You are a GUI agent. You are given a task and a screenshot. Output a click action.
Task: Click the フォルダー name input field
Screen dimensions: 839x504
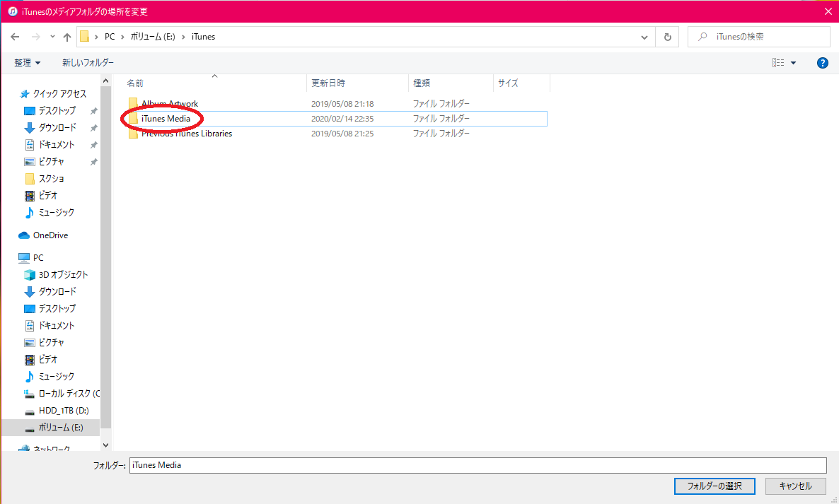pyautogui.click(x=478, y=465)
